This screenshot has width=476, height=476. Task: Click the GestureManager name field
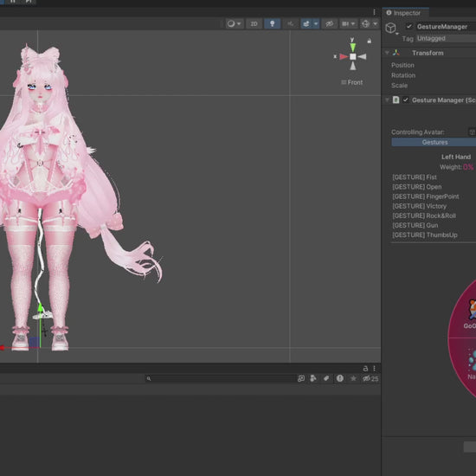(x=446, y=27)
